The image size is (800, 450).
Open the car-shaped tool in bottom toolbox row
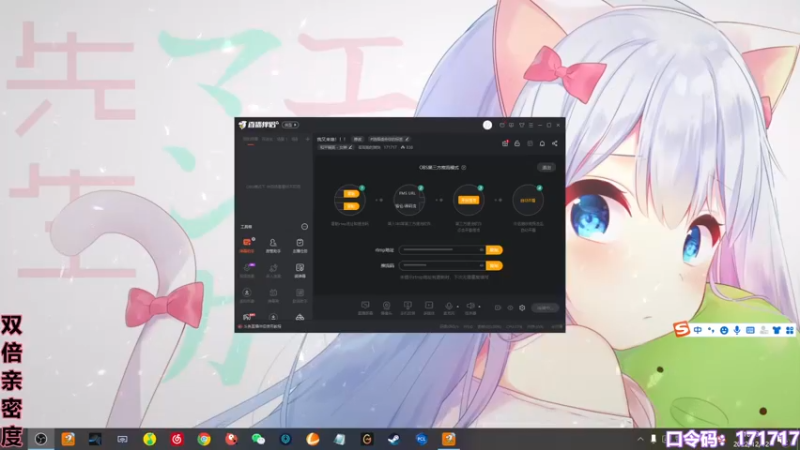(300, 317)
